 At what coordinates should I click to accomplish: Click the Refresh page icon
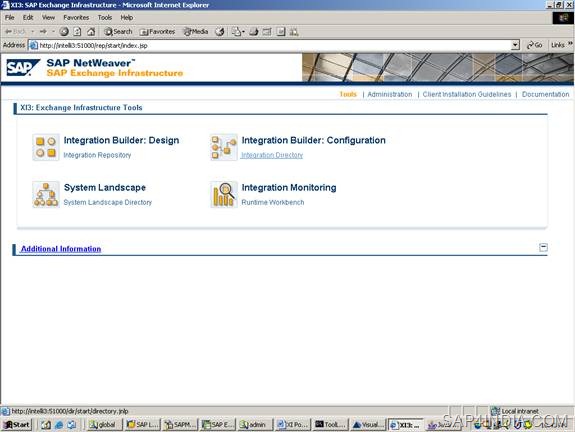point(77,32)
